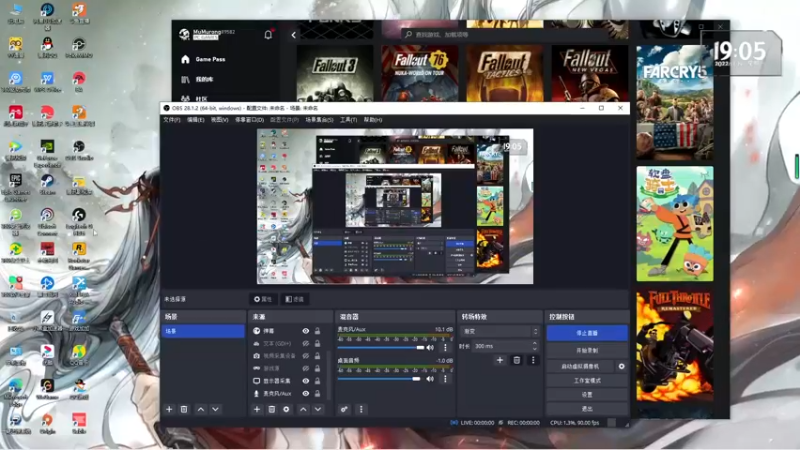Mute the 桌面音频 speaker icon in mixer
Viewport: 800px width, 450px height.
[x=431, y=379]
